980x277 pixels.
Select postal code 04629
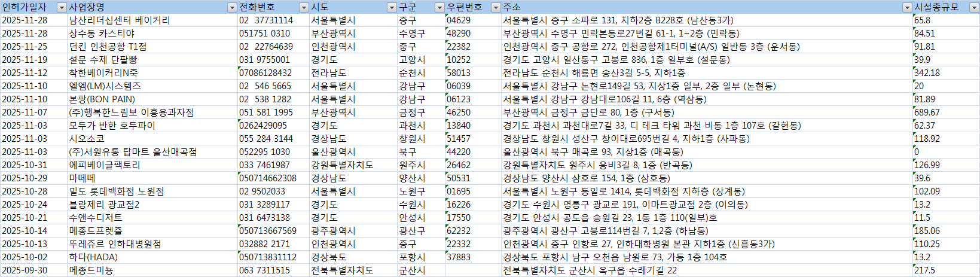pyautogui.click(x=473, y=20)
